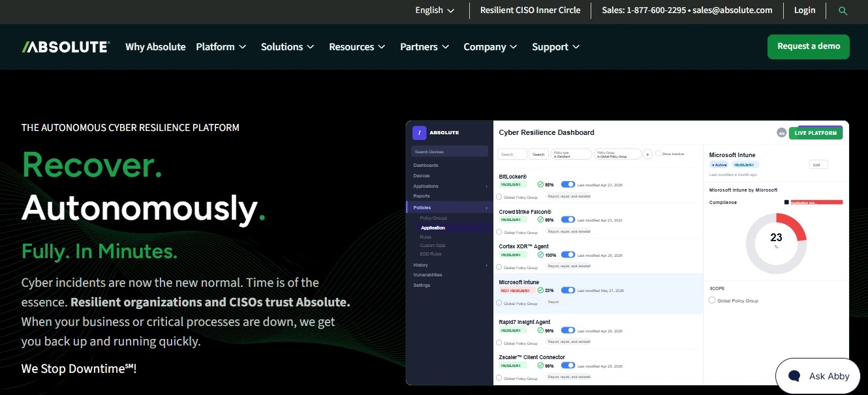Screen dimensions: 868x395
Task: Select Global Policy Group radio under SCOPE
Action: pyautogui.click(x=712, y=300)
